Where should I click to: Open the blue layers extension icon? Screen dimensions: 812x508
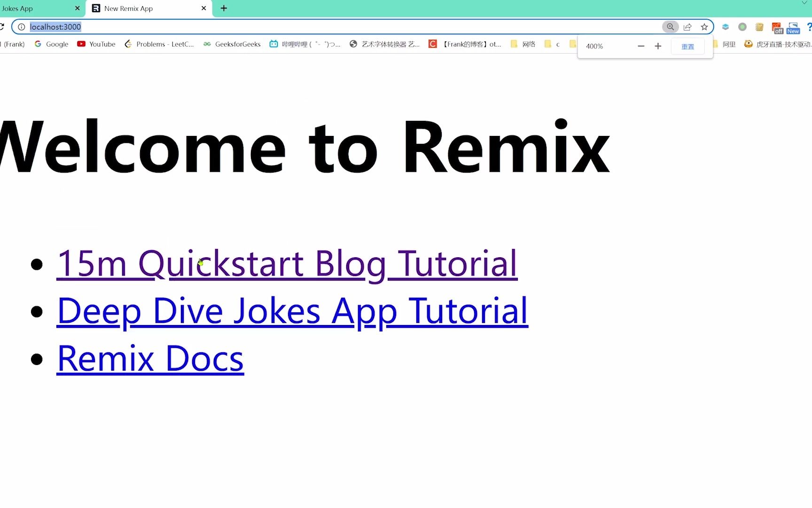click(x=726, y=27)
